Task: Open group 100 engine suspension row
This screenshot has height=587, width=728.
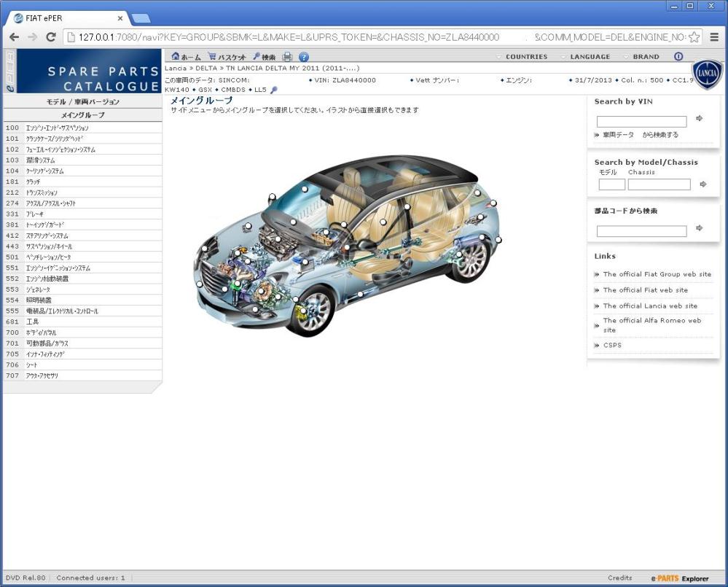Action: pos(82,128)
